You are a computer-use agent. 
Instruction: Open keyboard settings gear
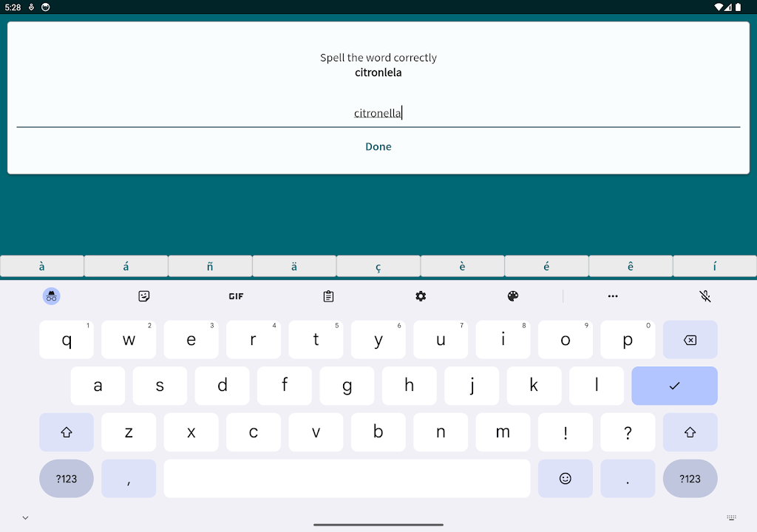(421, 296)
